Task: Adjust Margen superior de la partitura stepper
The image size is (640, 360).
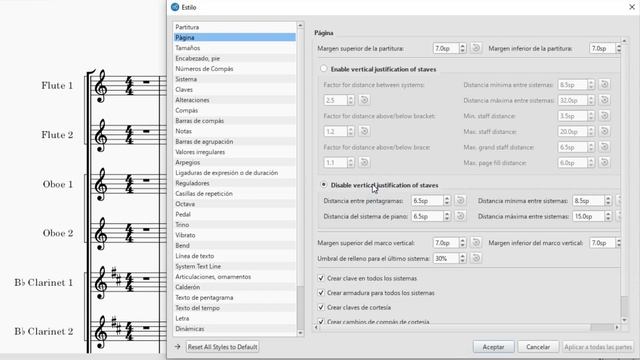Action: point(462,48)
